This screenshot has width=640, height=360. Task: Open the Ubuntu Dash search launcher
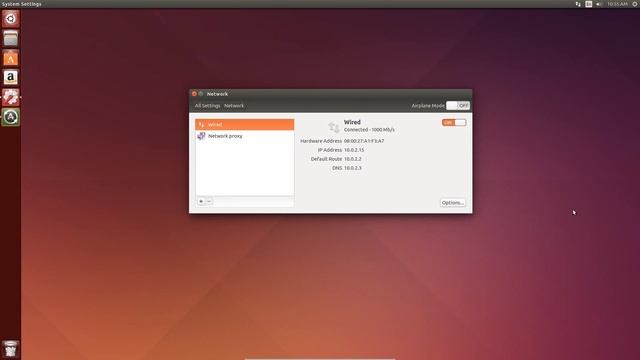tap(11, 18)
